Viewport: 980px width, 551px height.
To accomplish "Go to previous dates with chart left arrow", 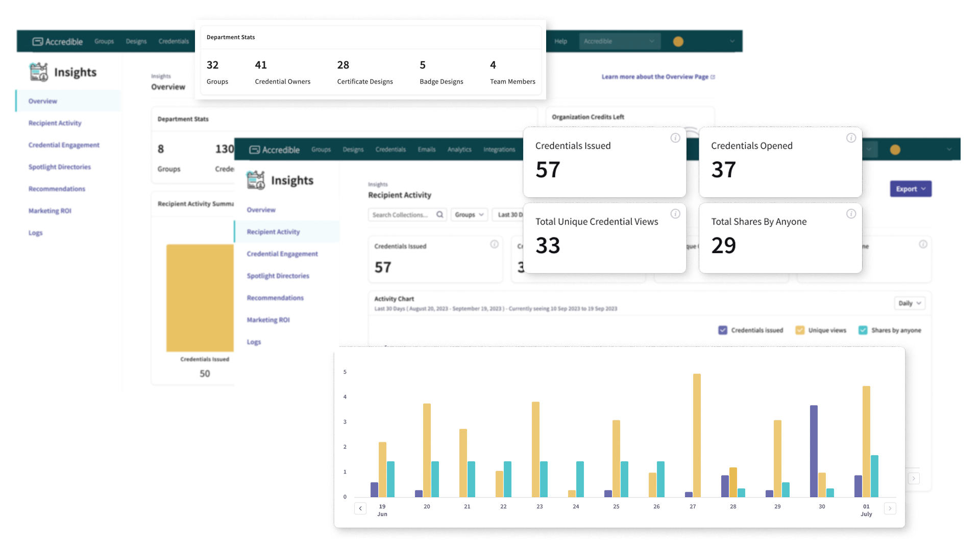I will [360, 508].
